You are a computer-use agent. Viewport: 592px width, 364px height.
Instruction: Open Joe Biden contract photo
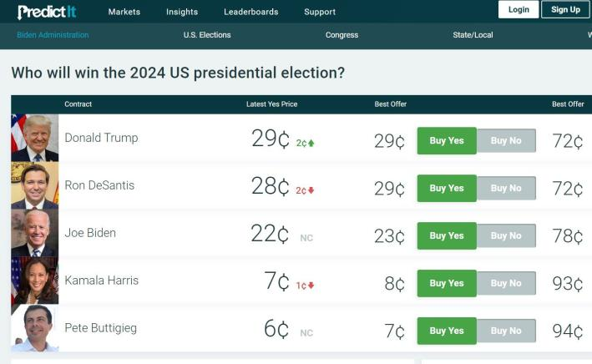tap(34, 233)
